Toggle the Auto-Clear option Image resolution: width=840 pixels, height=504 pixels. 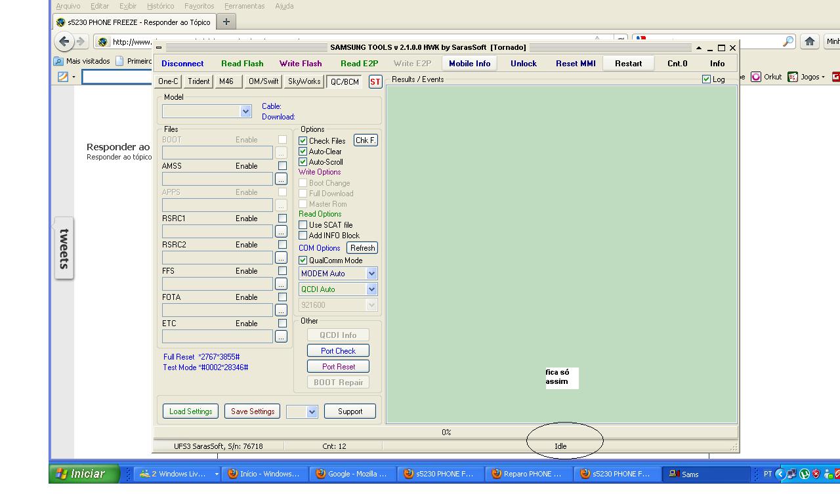click(x=303, y=152)
